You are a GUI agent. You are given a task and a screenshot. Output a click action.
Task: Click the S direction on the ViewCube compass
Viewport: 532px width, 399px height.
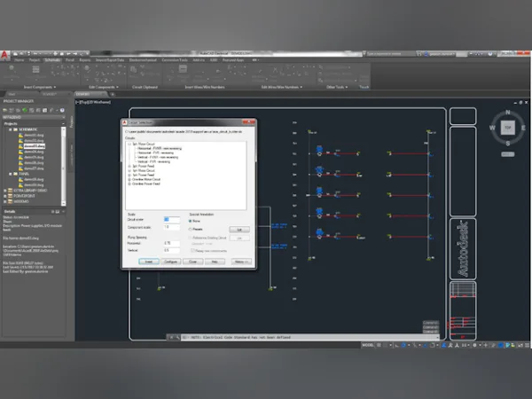(507, 143)
